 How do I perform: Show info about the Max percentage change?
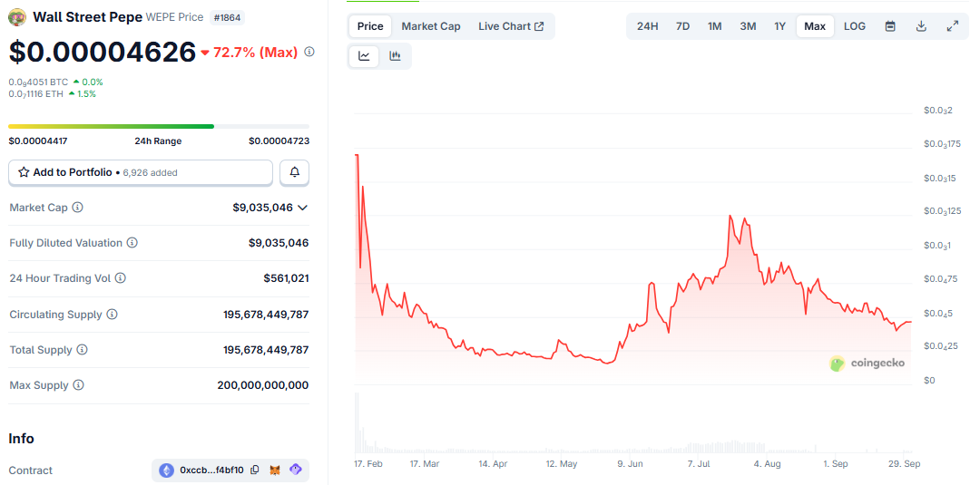pos(309,53)
